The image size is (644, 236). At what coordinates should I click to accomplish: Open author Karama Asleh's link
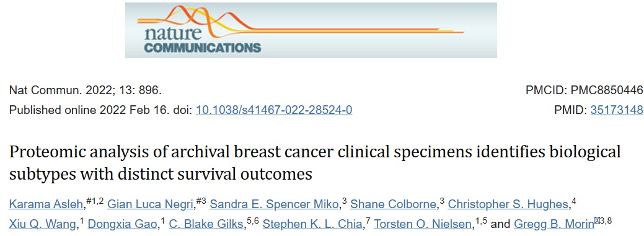47,204
